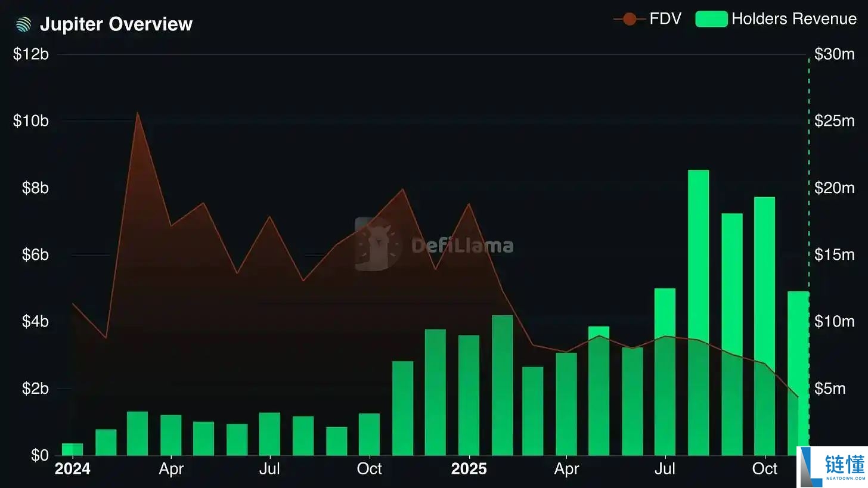The width and height of the screenshot is (868, 488).
Task: Click the last green bar at right edge
Action: (x=798, y=373)
